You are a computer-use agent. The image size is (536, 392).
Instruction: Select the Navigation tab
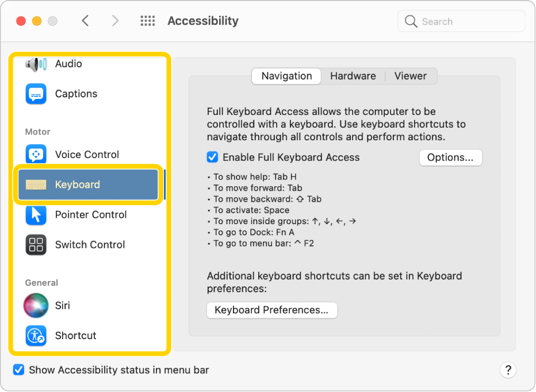click(x=286, y=76)
